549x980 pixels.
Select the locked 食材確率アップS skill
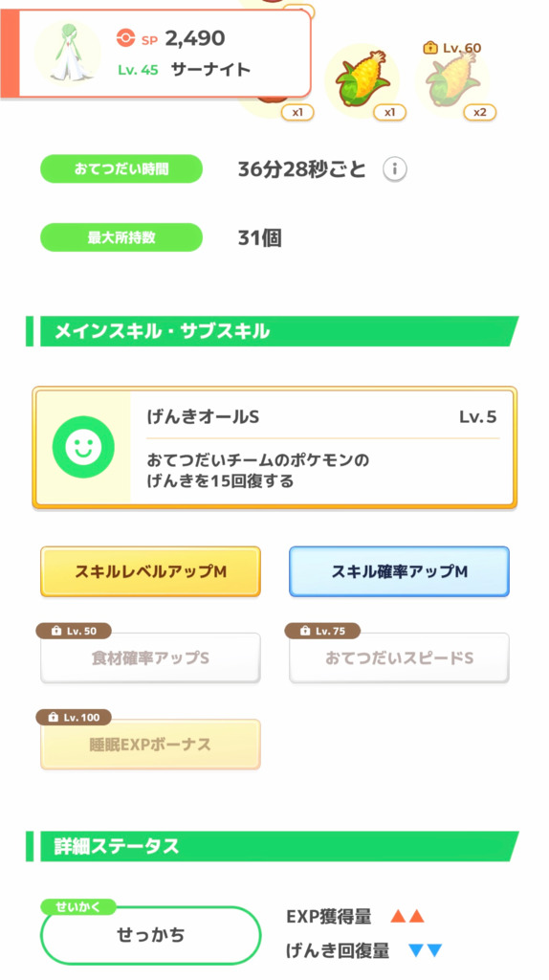(x=150, y=658)
